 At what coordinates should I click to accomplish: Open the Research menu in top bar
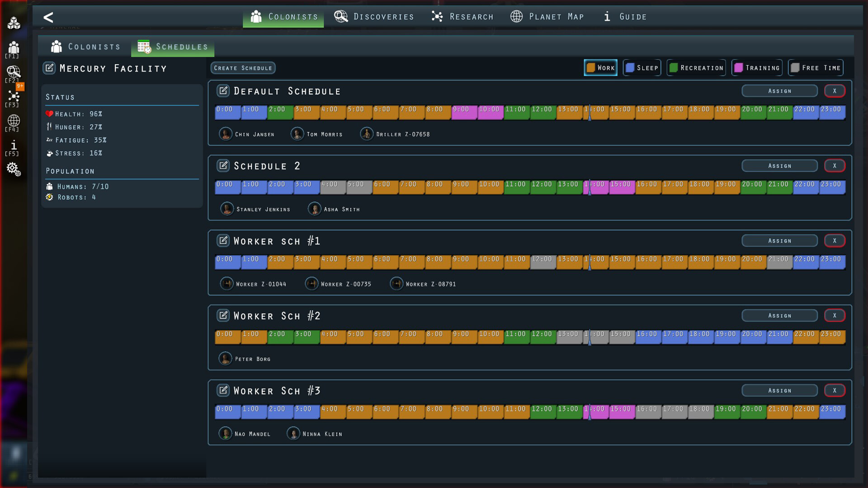tap(462, 16)
